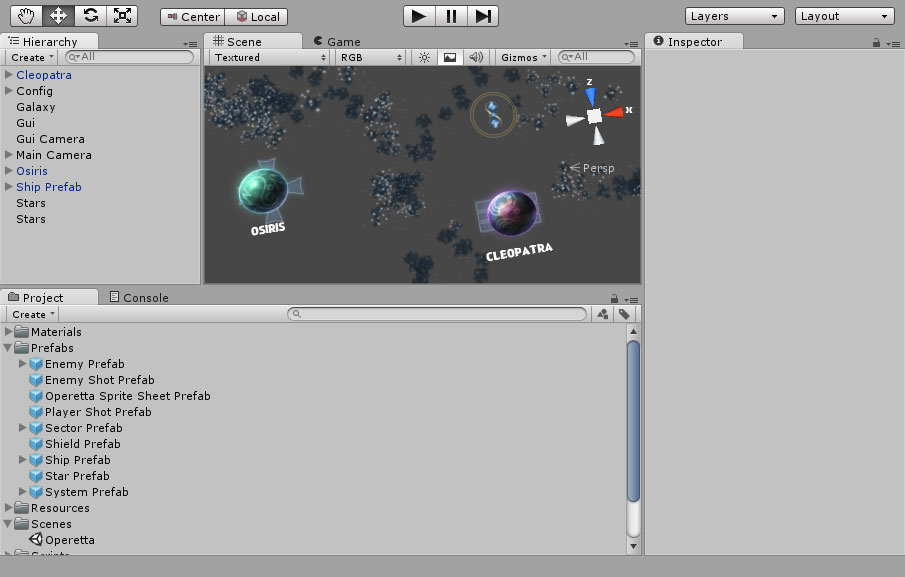
Task: Switch to the Project tab
Action: click(x=49, y=297)
